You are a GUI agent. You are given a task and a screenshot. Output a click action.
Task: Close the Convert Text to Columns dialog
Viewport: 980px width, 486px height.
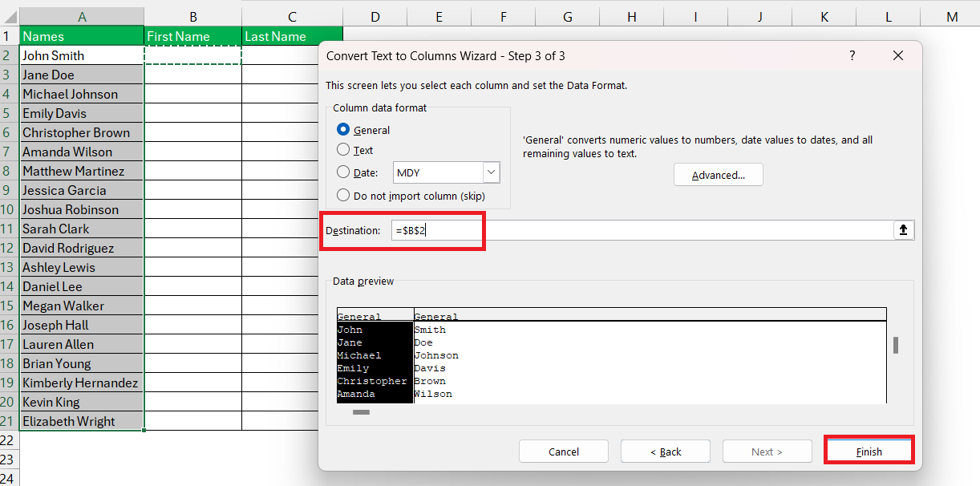(897, 55)
